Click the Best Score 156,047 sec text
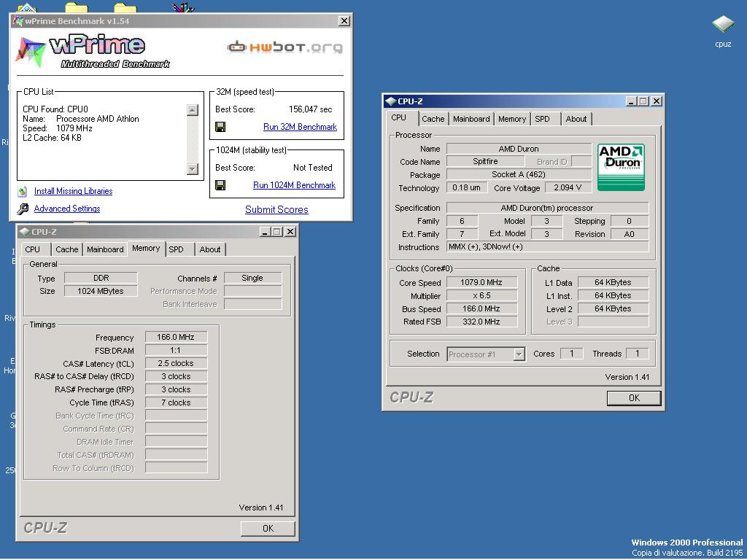Image resolution: width=747 pixels, height=560 pixels. 311,109
